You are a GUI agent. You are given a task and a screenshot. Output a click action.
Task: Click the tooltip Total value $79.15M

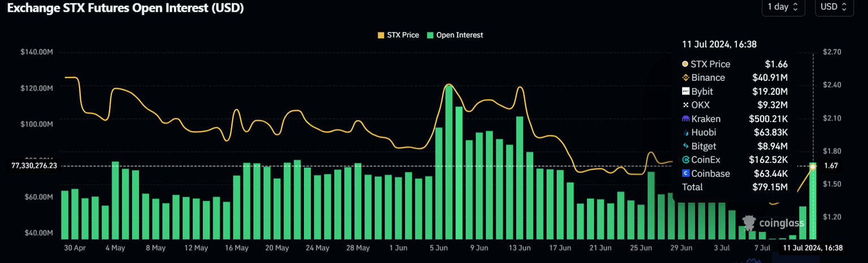(770, 187)
